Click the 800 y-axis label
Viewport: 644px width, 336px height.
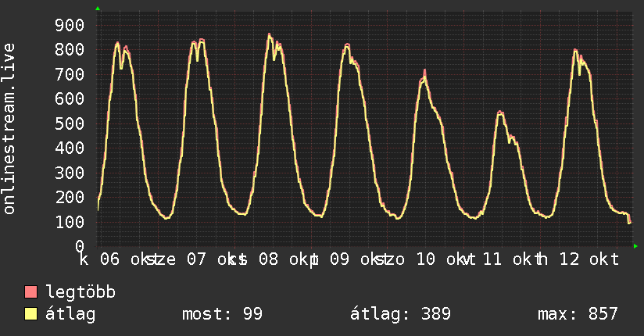coord(70,50)
